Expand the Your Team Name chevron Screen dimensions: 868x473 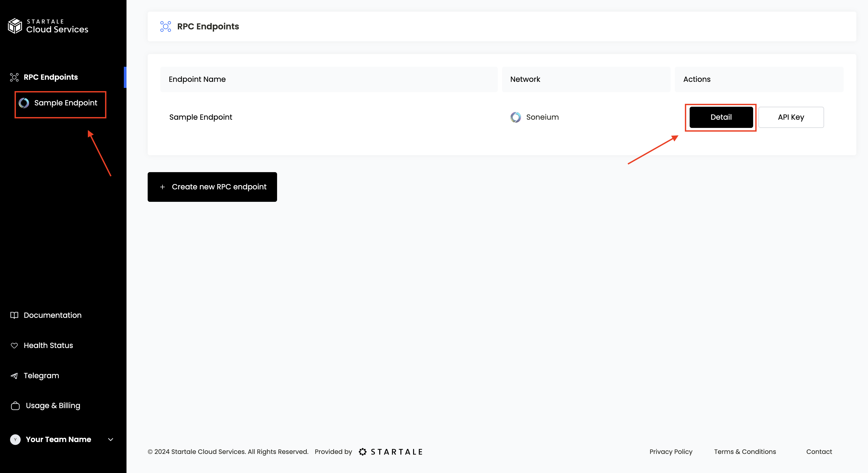[111, 439]
